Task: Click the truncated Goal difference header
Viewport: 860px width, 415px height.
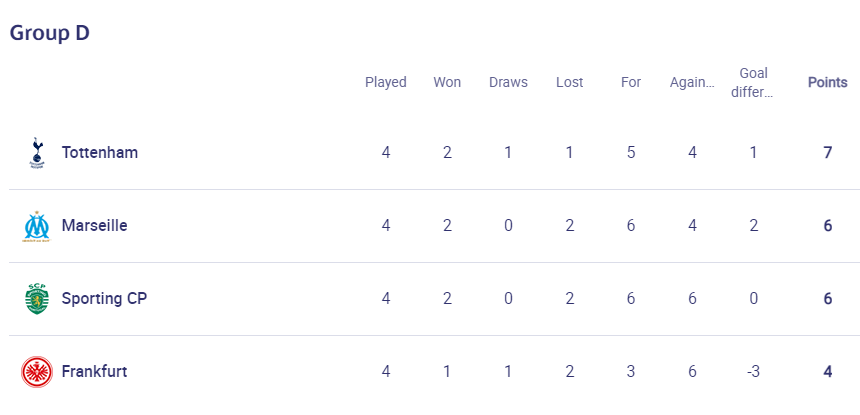Action: pos(753,83)
